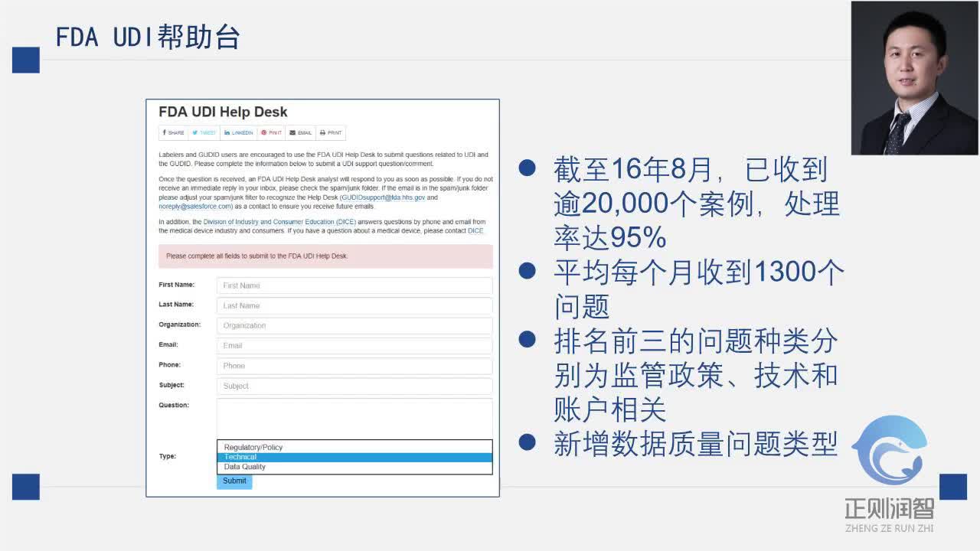Select the Email input field
This screenshot has width=980, height=551.
[x=354, y=346]
